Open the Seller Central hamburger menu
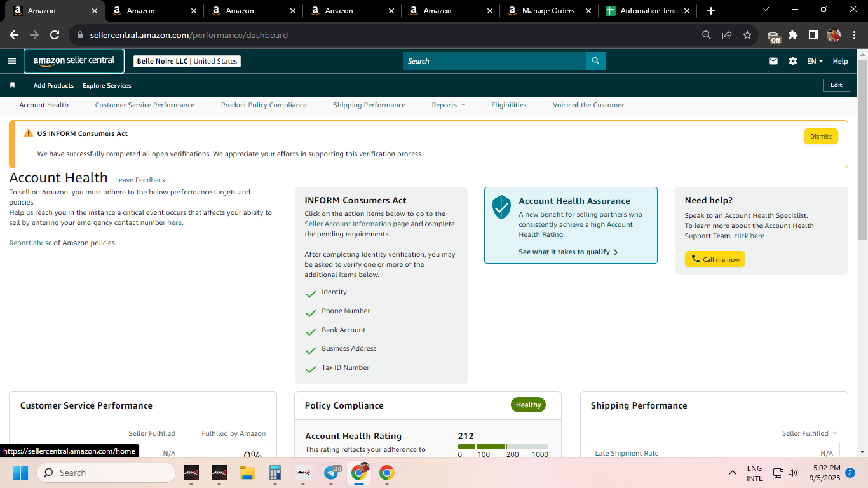This screenshot has height=488, width=868. coord(12,61)
